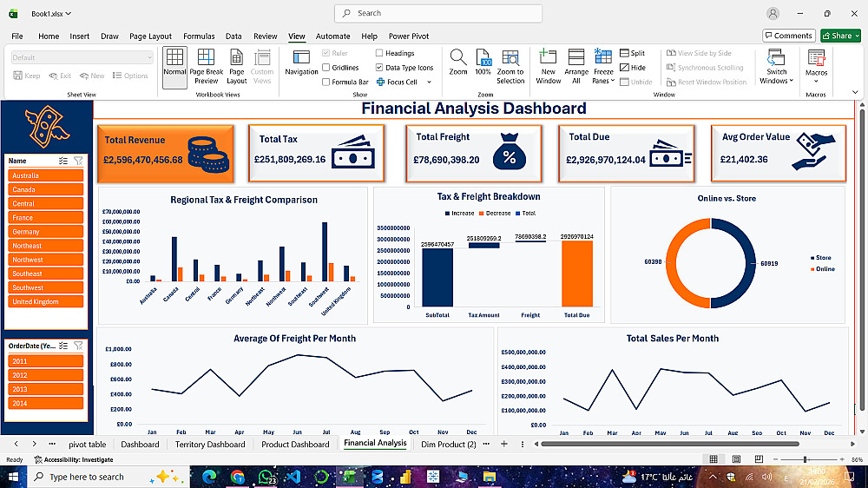Viewport: 868px width, 488px height.
Task: Select Normal view icon in status bar
Action: pos(713,459)
